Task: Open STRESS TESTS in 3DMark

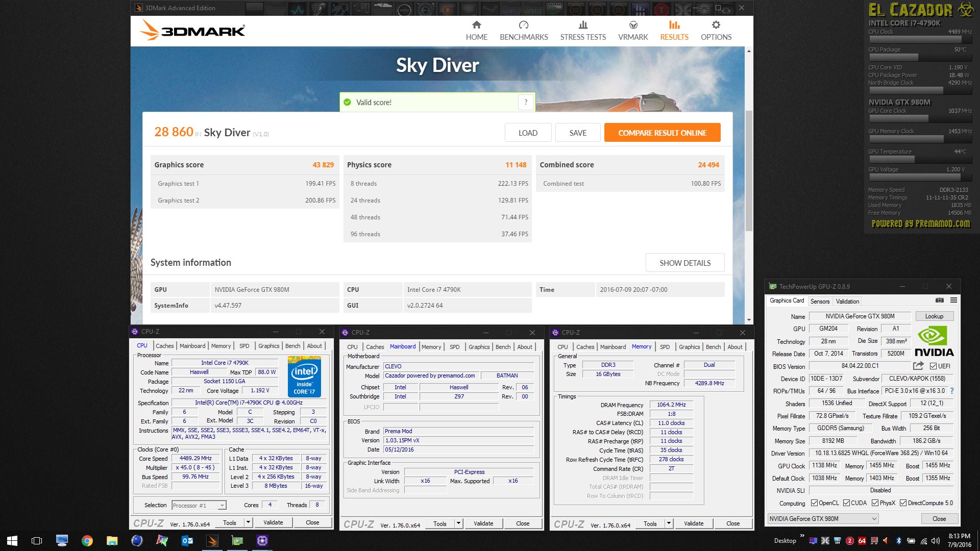Action: (583, 31)
